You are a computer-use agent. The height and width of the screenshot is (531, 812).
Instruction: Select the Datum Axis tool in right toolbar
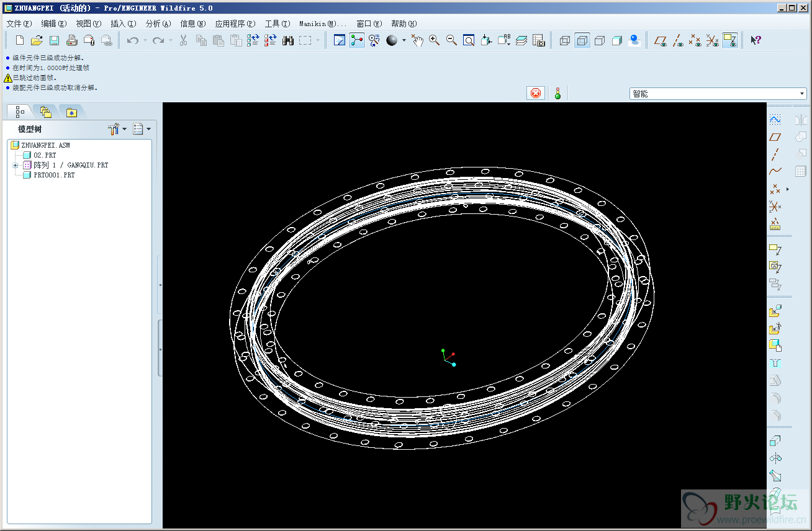[x=775, y=154]
